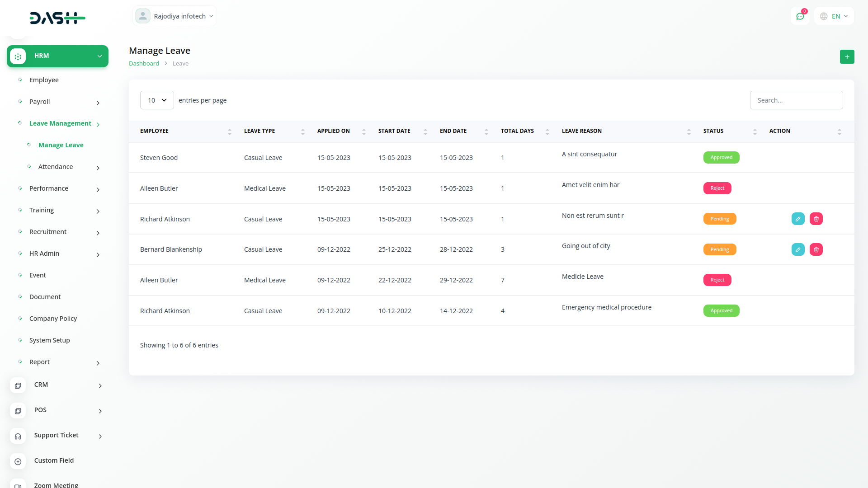Viewport: 868px width, 488px height.
Task: Open the chat messages icon
Action: [x=800, y=16]
